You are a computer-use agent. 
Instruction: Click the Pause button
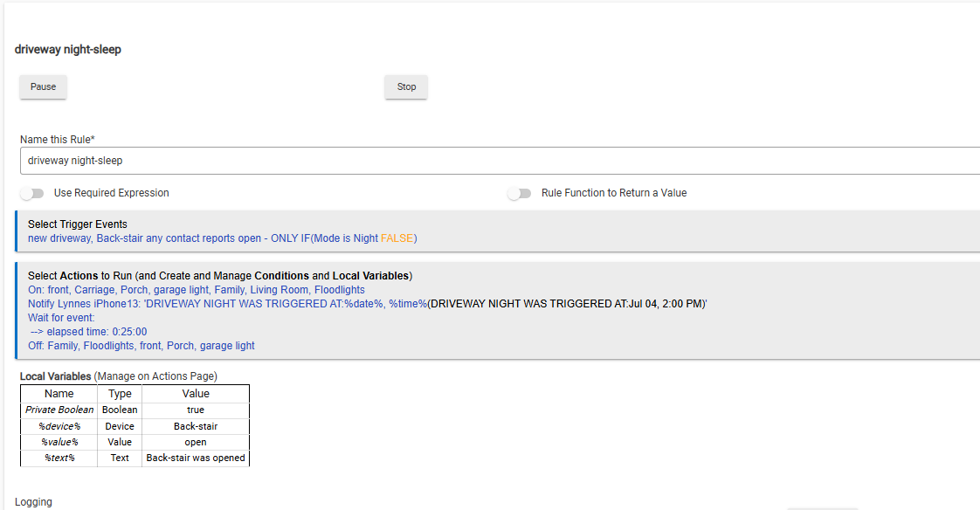[x=43, y=86]
